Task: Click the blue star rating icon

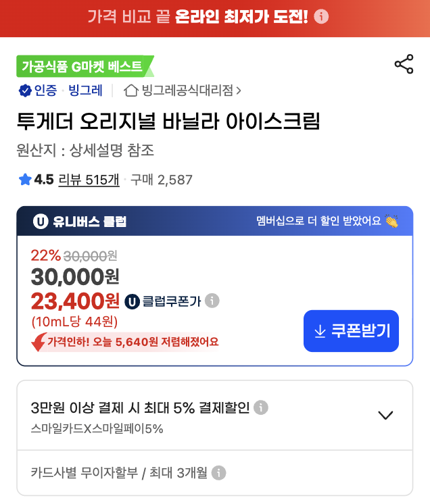Action: [x=25, y=179]
